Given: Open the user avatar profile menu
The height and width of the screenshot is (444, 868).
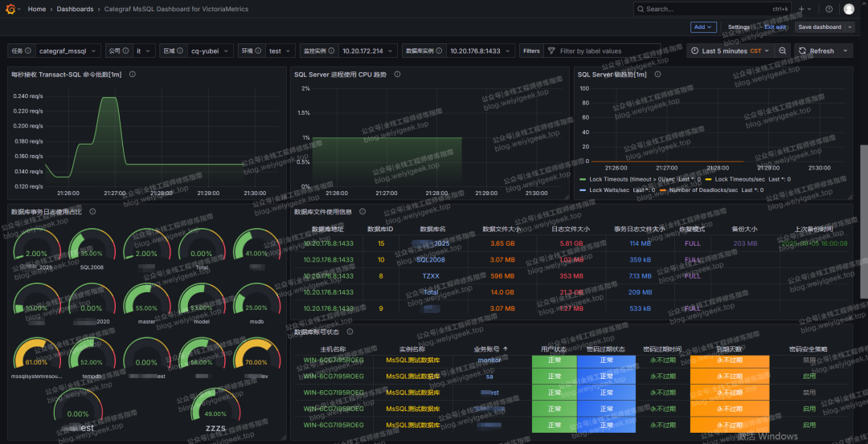Looking at the screenshot, I should [849, 9].
